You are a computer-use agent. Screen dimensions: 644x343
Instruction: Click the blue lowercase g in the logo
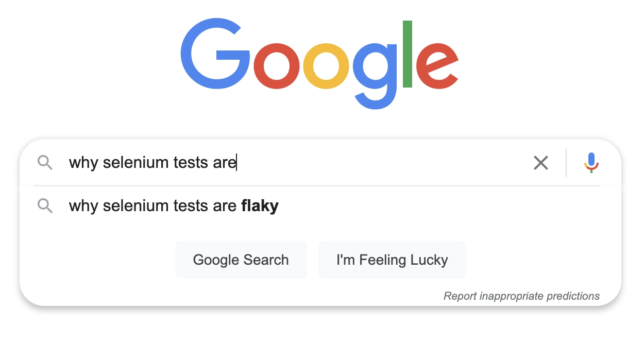375,72
